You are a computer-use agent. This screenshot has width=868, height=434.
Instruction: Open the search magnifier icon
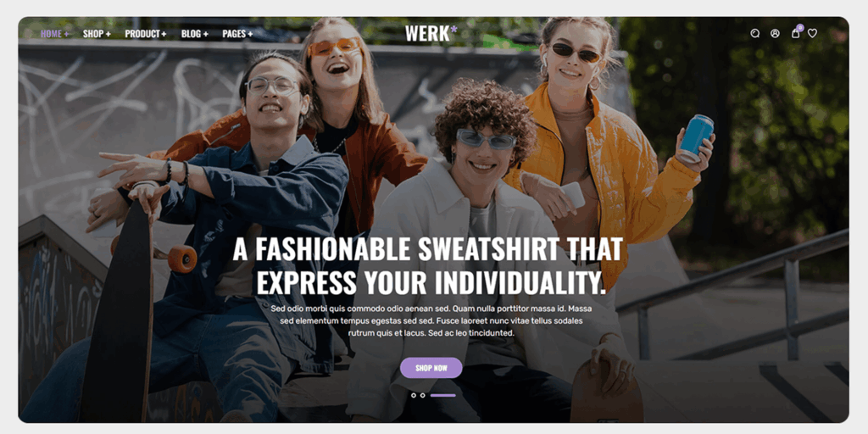tap(754, 33)
